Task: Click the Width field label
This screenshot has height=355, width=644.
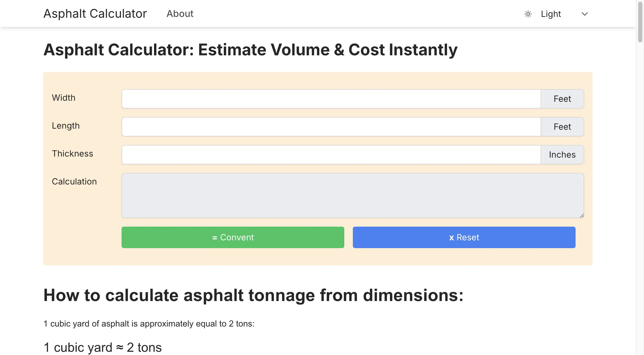Action: 64,98
